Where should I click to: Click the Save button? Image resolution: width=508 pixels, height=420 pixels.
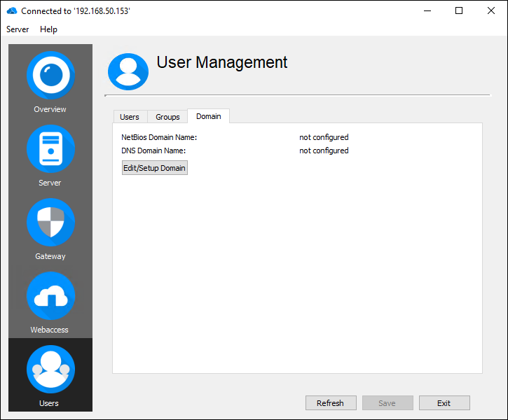(387, 403)
